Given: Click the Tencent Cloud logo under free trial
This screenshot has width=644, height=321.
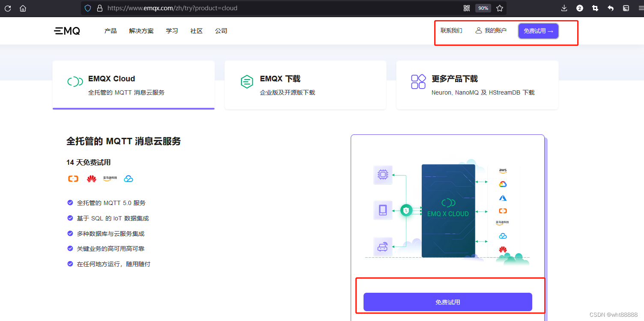Looking at the screenshot, I should (x=128, y=178).
